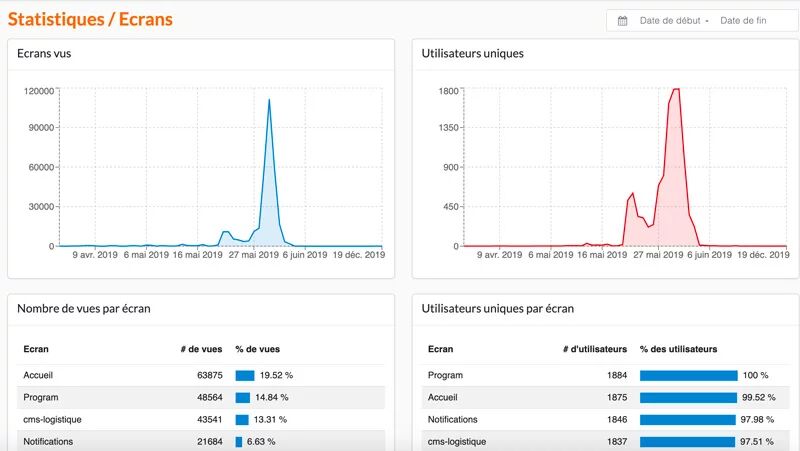This screenshot has width=800, height=451.
Task: Click the peak of the Ecrans vus chart
Action: coord(269,100)
